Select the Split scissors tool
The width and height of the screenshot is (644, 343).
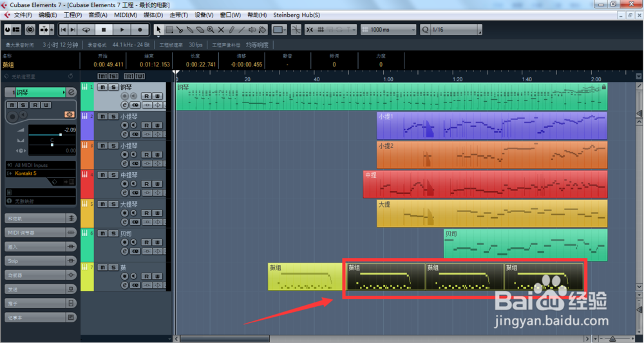180,30
